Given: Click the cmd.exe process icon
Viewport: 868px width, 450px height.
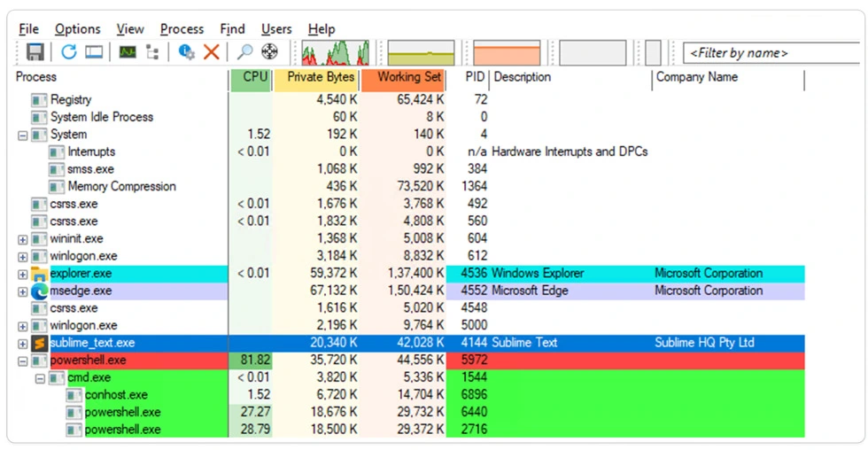Looking at the screenshot, I should (x=57, y=378).
